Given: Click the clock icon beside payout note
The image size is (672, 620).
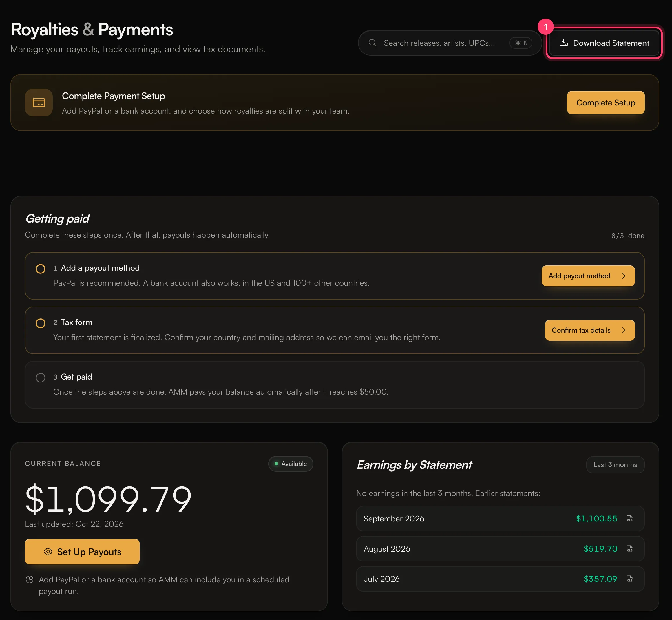Looking at the screenshot, I should click(30, 579).
